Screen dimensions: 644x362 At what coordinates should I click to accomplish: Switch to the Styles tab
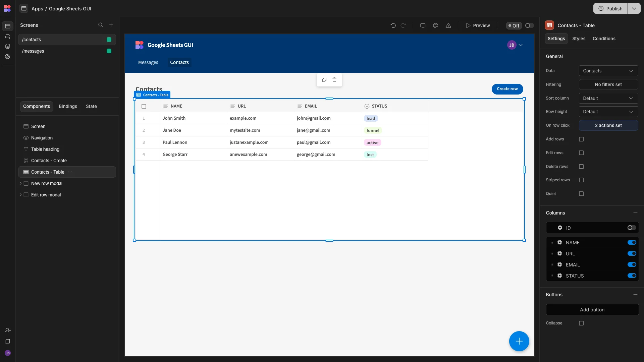point(579,39)
